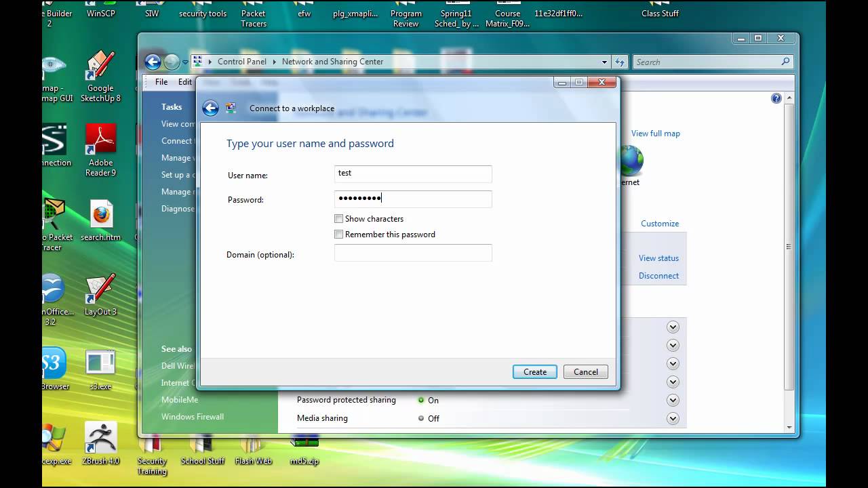Click the address bar refresh icon
The height and width of the screenshot is (488, 868).
coord(620,62)
